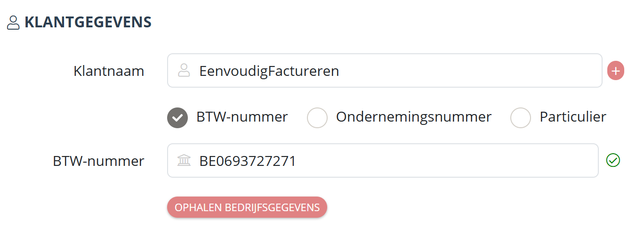Click the Particulier option label text
The width and height of the screenshot is (644, 230).
[x=573, y=117]
